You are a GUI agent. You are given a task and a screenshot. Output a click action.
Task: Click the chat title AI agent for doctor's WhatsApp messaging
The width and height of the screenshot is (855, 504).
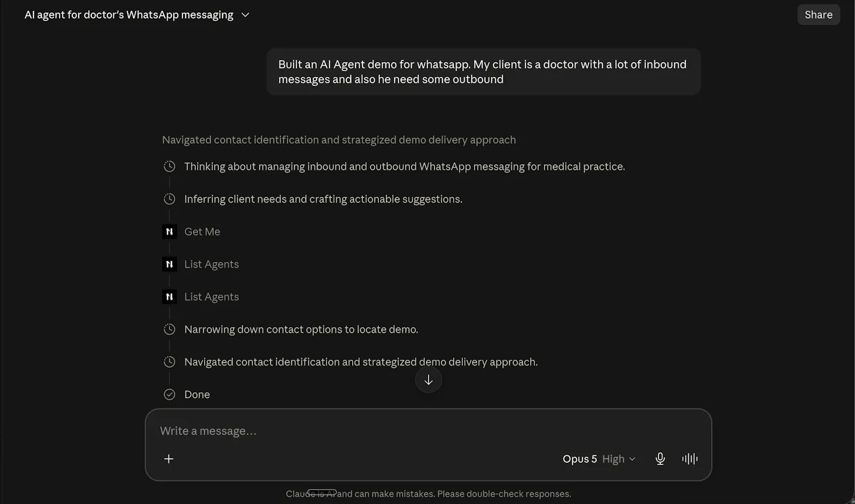click(129, 15)
